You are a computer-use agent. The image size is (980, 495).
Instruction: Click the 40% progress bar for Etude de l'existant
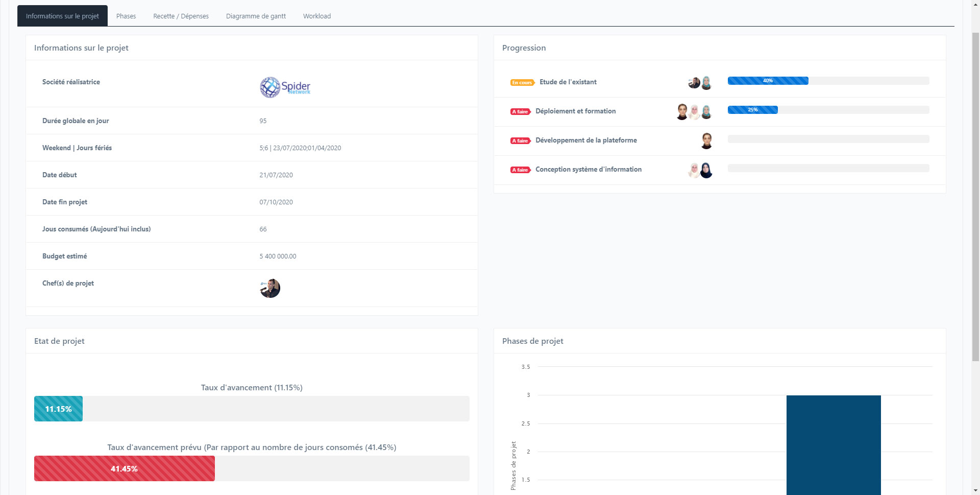coord(768,81)
